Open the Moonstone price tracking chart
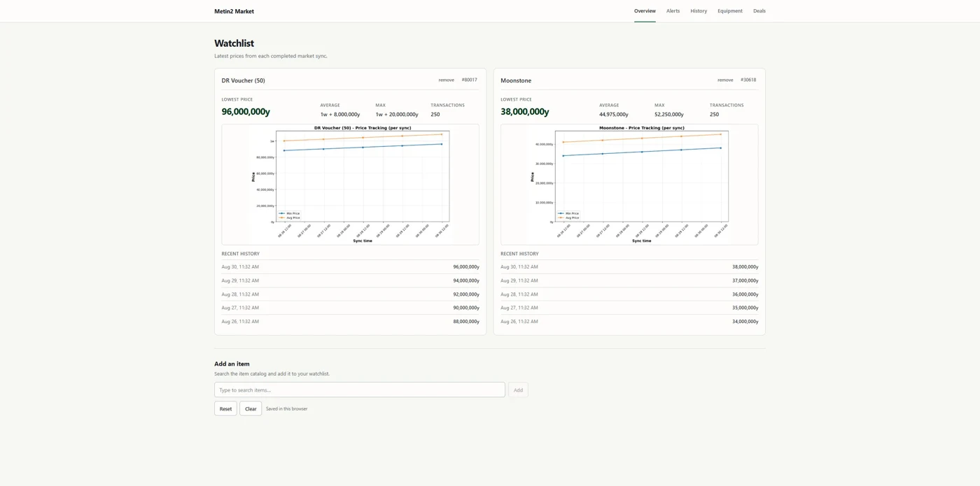Viewport: 980px width, 486px height. click(x=629, y=185)
